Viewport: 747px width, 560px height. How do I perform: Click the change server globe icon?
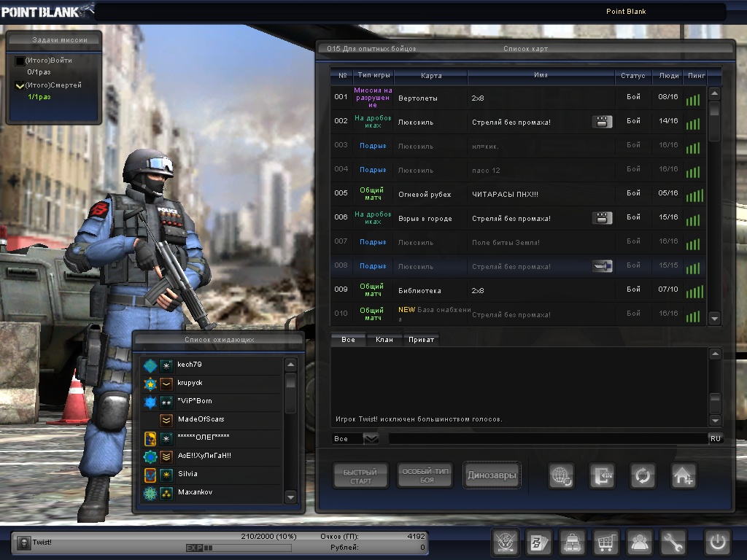coord(562,475)
